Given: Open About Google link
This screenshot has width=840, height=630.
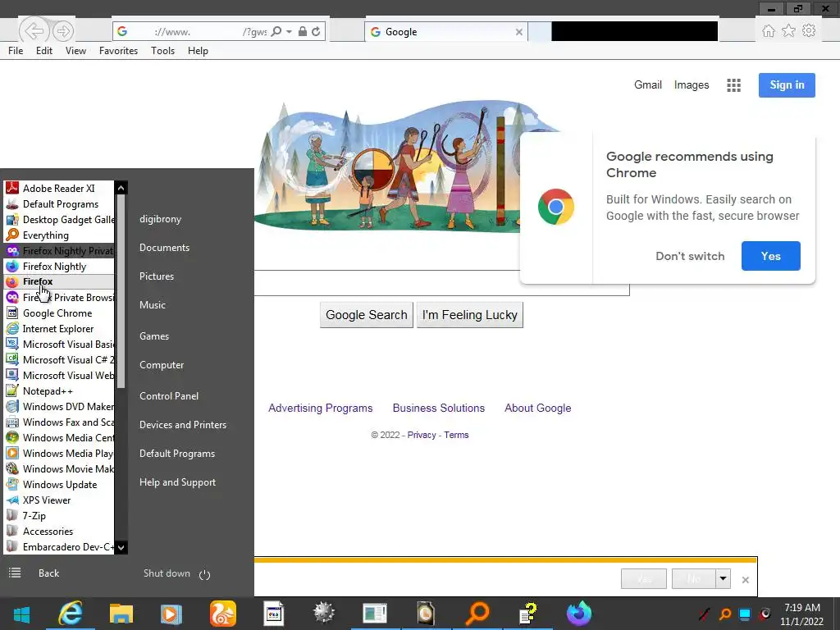Looking at the screenshot, I should coord(538,408).
